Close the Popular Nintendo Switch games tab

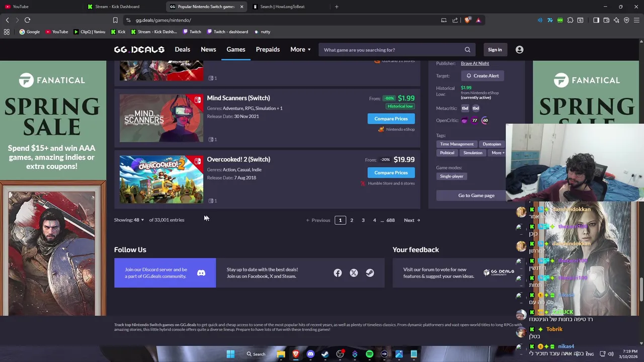[242, 7]
